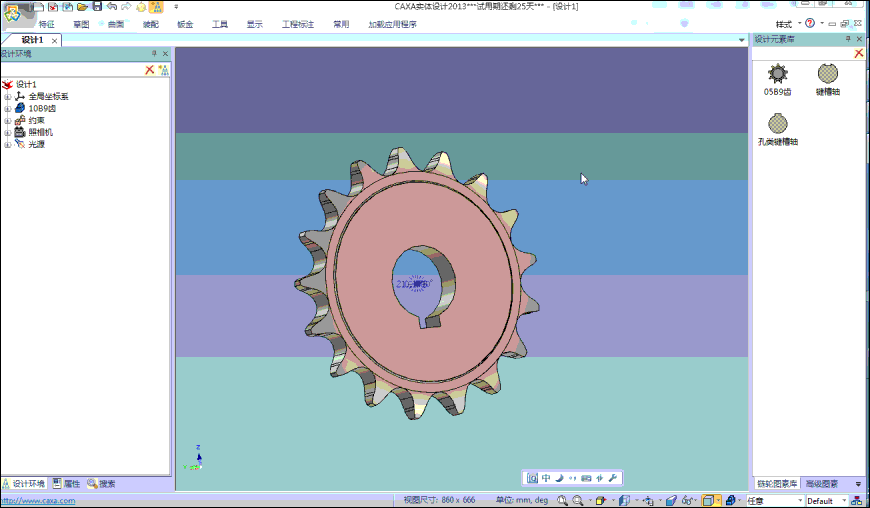
Task: Switch to the 高级图素 catalog tab
Action: (822, 484)
